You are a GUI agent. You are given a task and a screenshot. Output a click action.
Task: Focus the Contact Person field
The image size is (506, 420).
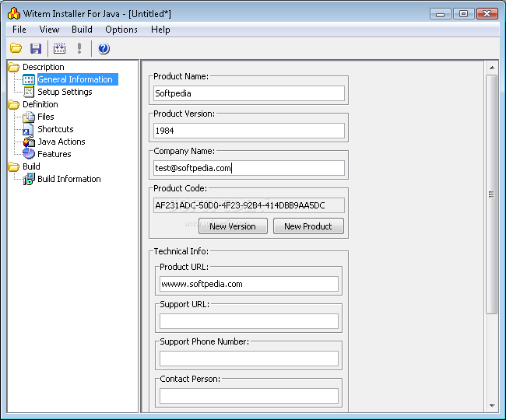[x=249, y=396]
